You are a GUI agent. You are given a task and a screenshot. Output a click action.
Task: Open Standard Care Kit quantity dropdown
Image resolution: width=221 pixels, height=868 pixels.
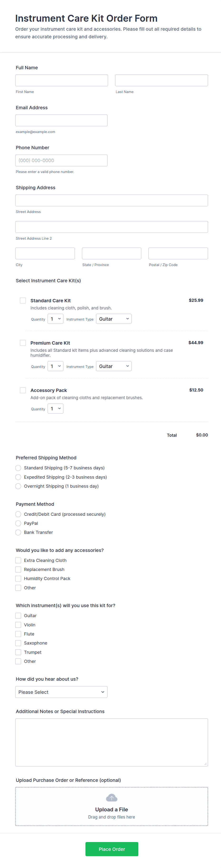[x=55, y=319]
